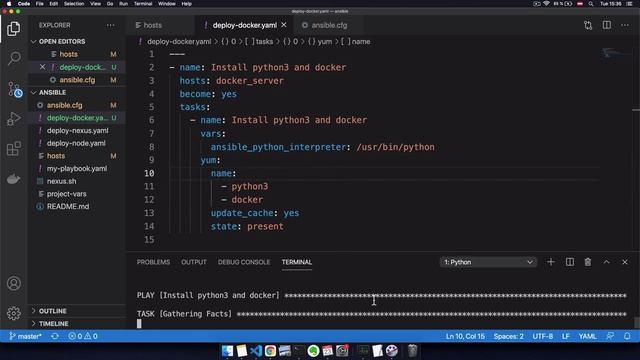
Task: Close the terminal panel
Action: (625, 262)
